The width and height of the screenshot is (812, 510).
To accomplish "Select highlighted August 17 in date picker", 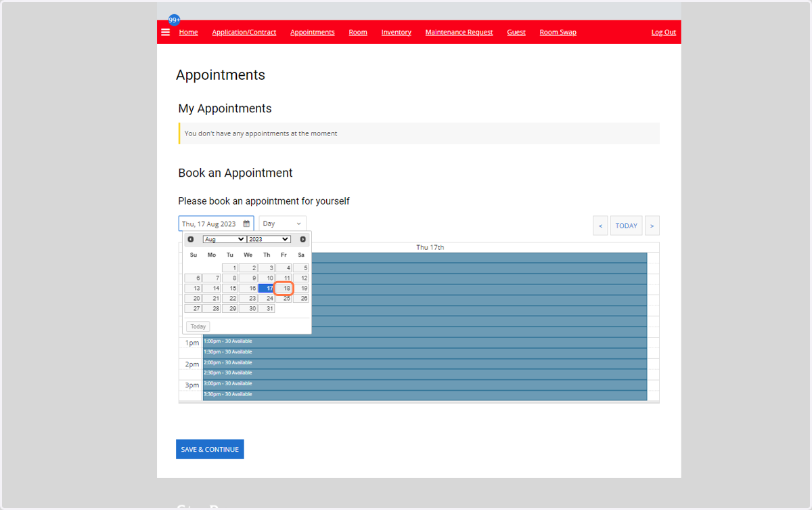I will (267, 289).
